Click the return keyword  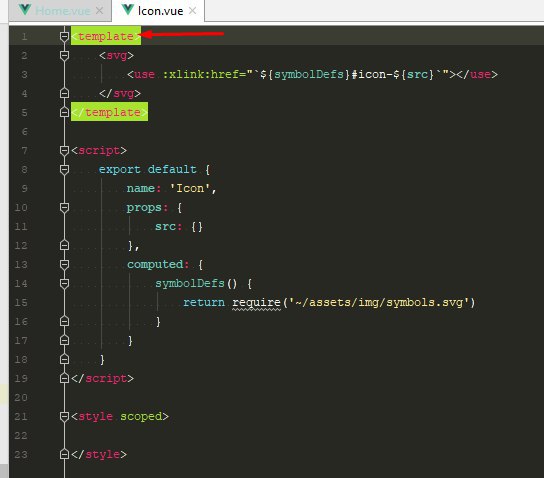[204, 302]
